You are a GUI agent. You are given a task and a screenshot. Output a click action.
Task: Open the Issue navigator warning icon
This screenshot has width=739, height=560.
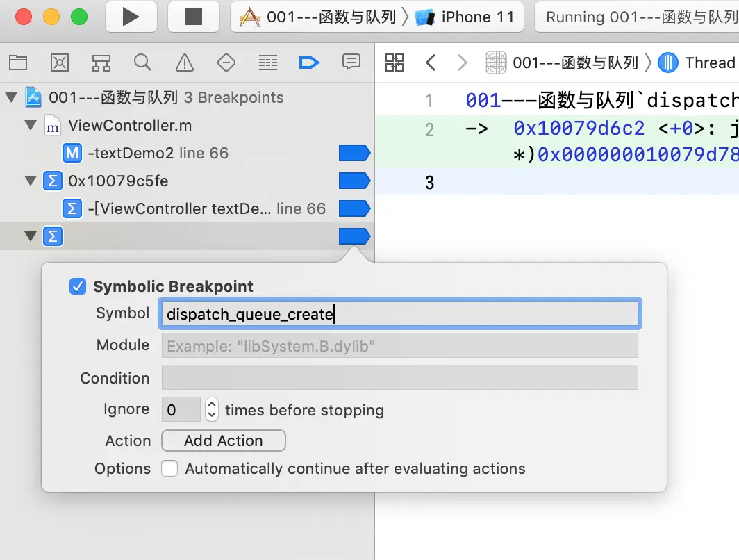184,63
